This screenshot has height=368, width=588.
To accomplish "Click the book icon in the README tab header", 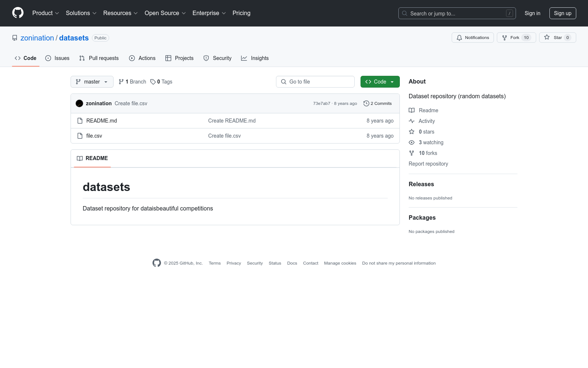I will (x=80, y=158).
